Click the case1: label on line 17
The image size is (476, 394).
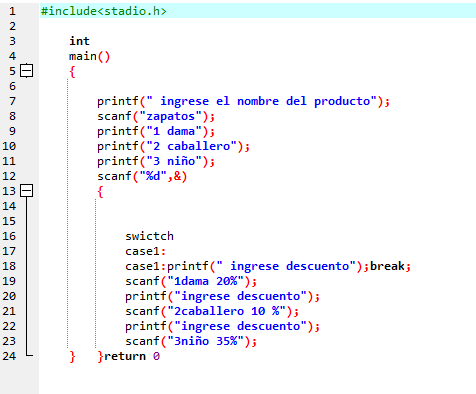(x=145, y=251)
